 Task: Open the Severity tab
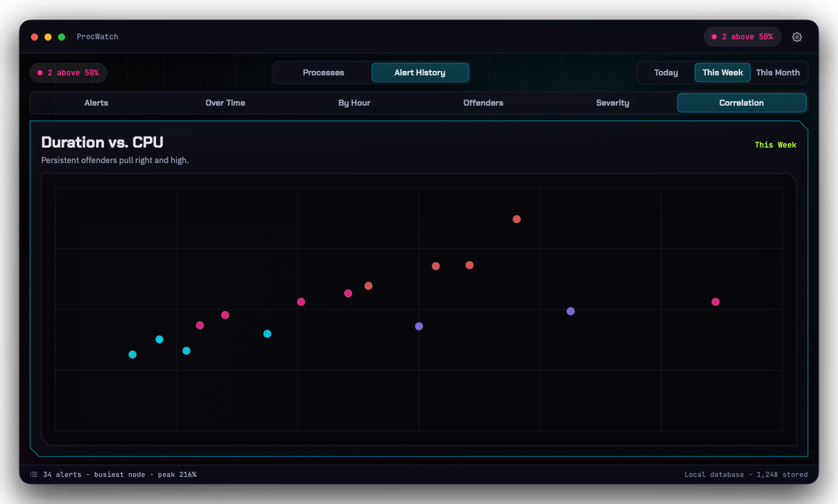click(612, 103)
